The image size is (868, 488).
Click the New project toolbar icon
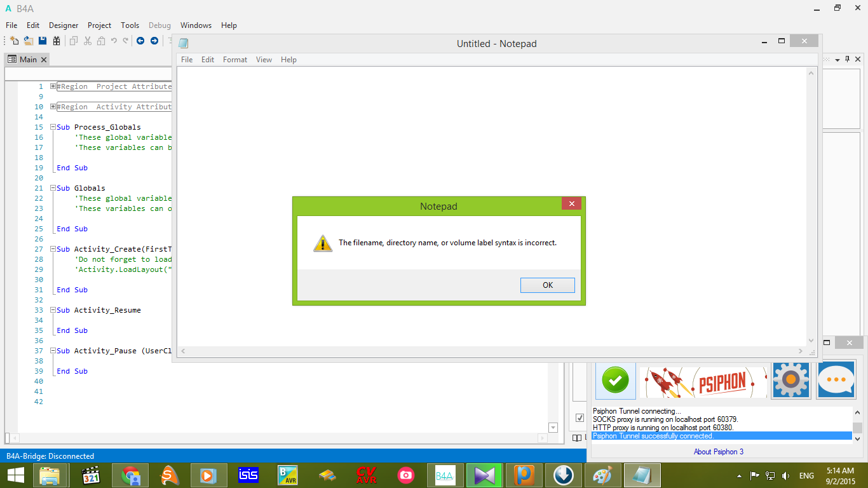[14, 41]
